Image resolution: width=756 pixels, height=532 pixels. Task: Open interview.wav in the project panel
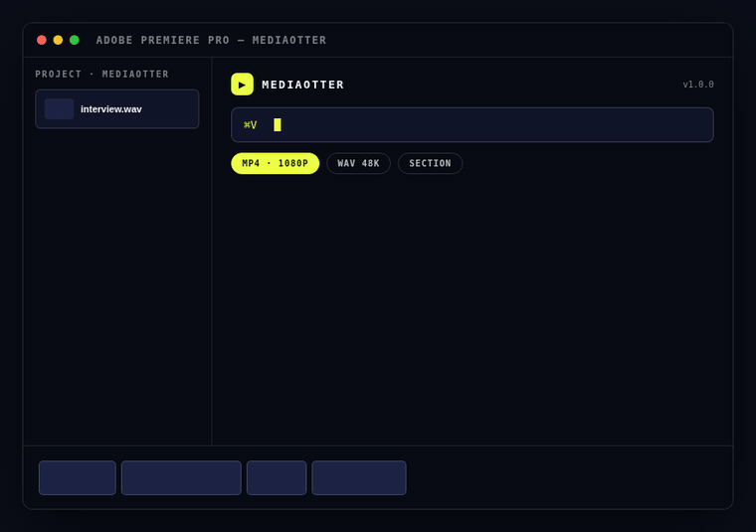[x=117, y=109]
